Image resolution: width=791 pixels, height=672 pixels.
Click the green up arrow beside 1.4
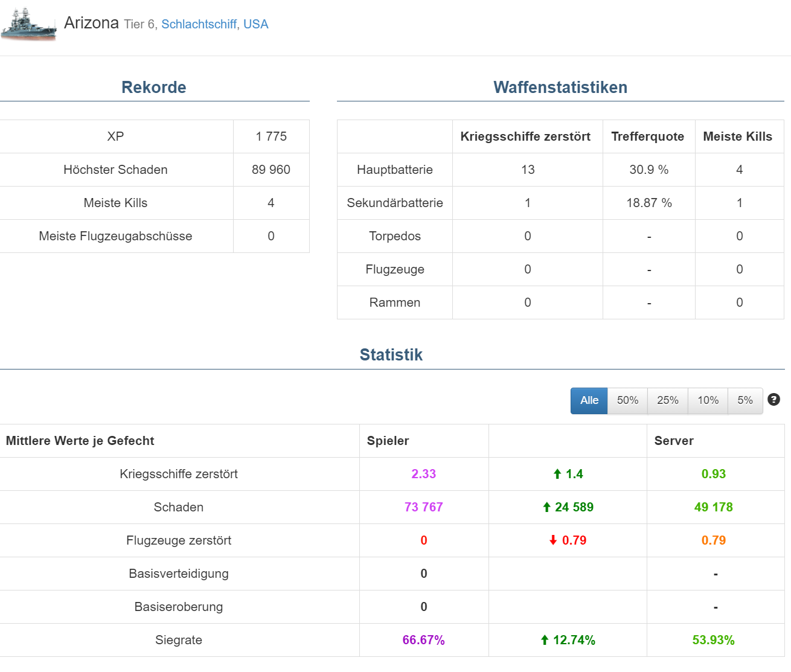coord(557,475)
